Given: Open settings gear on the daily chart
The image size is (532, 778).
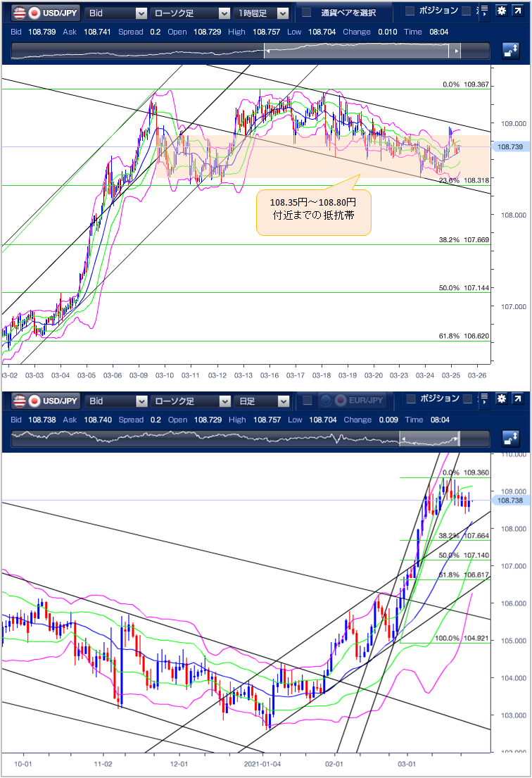Looking at the screenshot, I should [501, 400].
